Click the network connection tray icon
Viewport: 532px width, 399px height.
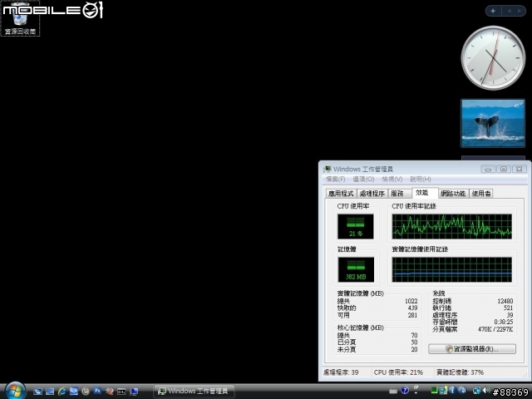tap(476, 391)
